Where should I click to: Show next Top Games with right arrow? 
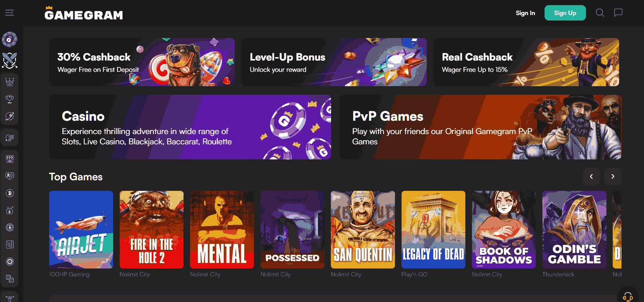pyautogui.click(x=613, y=176)
